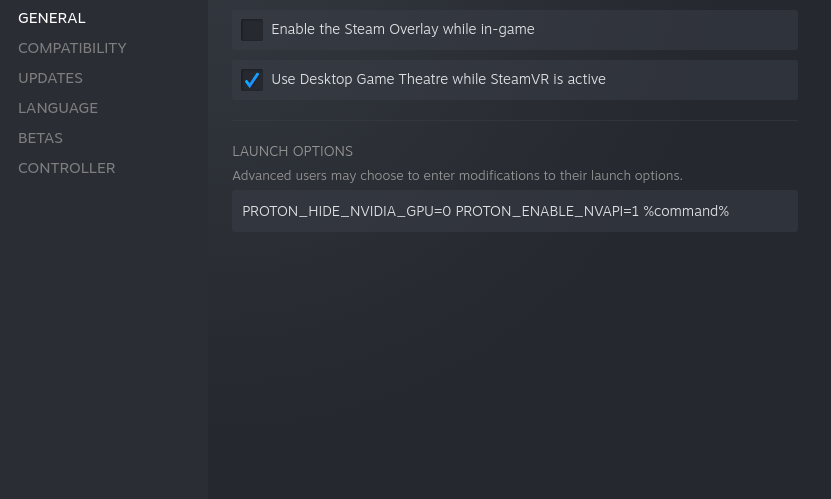Screen dimensions: 831x499
Task: Uncheck the Desktop Game Theatre checkbox
Action: click(x=252, y=80)
